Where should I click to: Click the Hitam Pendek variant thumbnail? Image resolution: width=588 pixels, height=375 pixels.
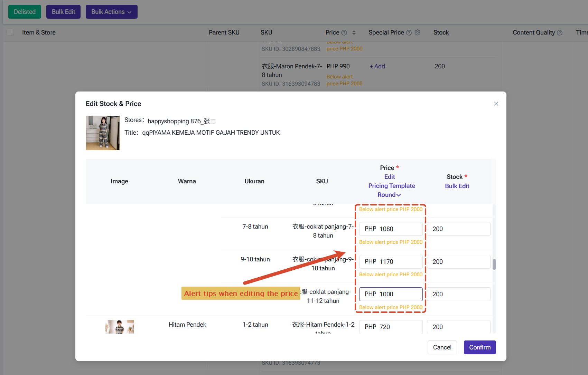click(120, 327)
